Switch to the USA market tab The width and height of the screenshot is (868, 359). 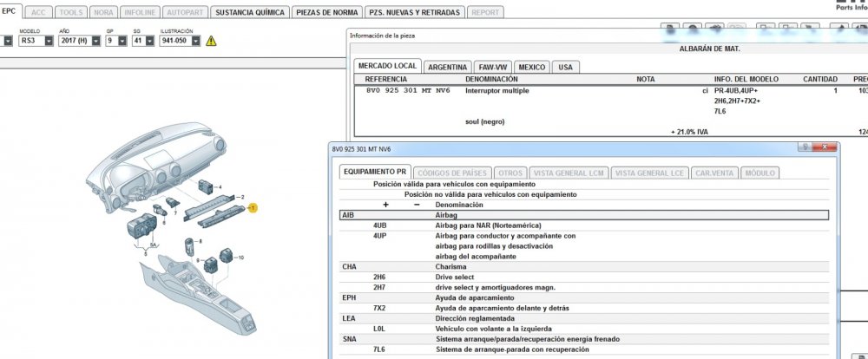click(565, 67)
